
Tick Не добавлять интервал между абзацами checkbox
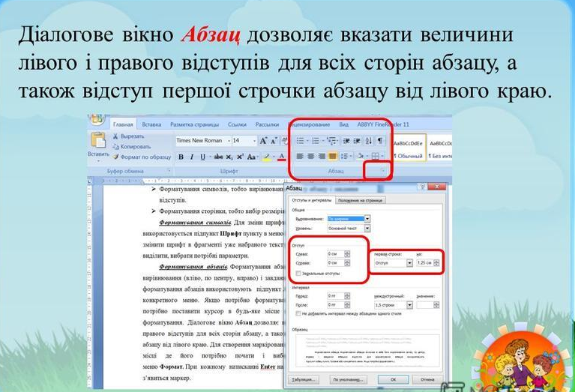298,314
